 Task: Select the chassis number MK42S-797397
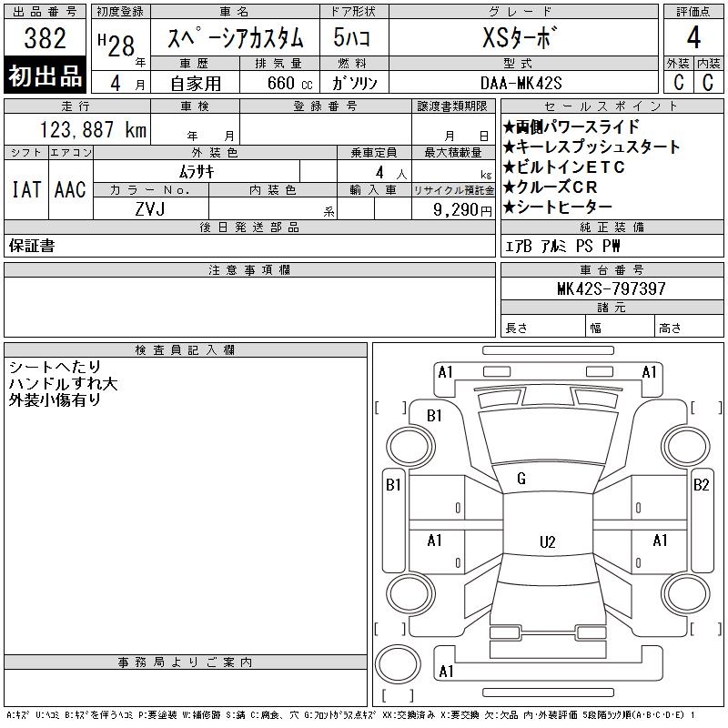coord(612,288)
